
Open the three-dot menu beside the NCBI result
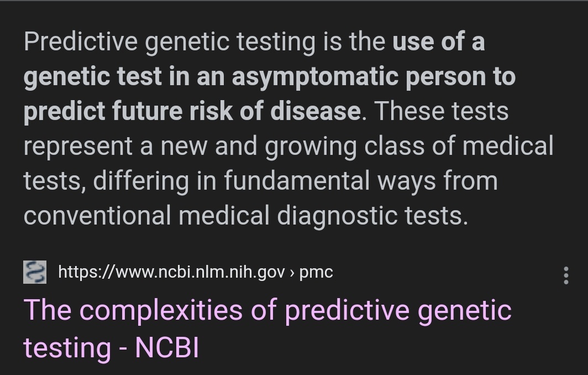[x=566, y=275]
